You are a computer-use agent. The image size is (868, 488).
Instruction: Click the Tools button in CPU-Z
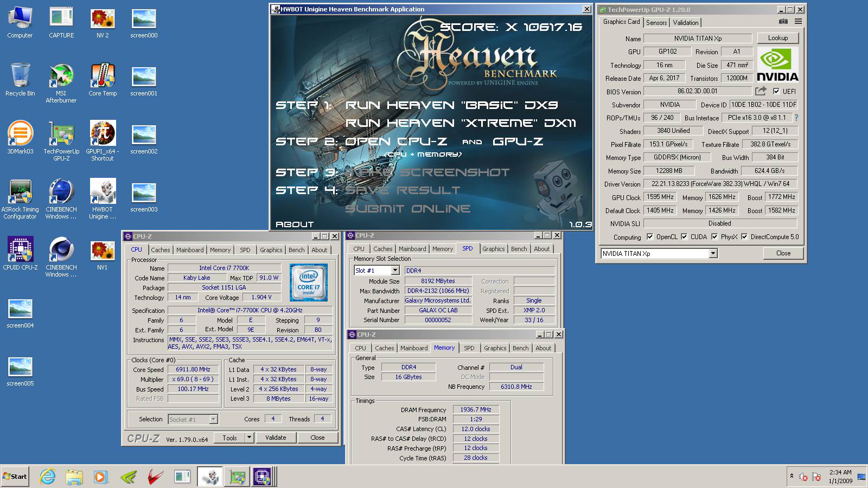[229, 438]
